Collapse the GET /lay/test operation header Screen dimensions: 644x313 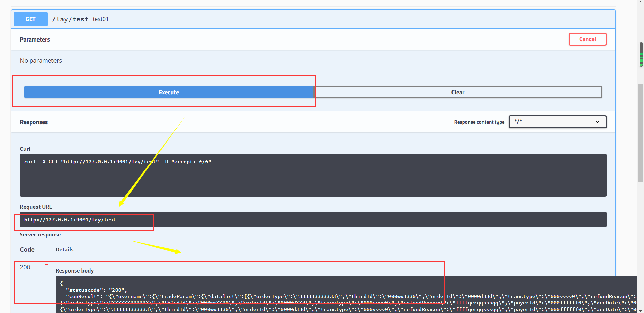(x=313, y=19)
